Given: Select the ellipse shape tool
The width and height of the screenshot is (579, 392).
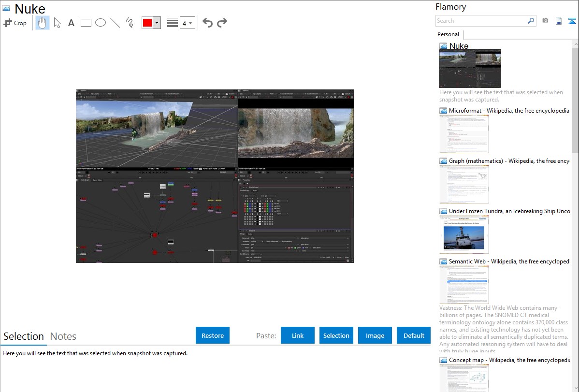Looking at the screenshot, I should point(101,23).
